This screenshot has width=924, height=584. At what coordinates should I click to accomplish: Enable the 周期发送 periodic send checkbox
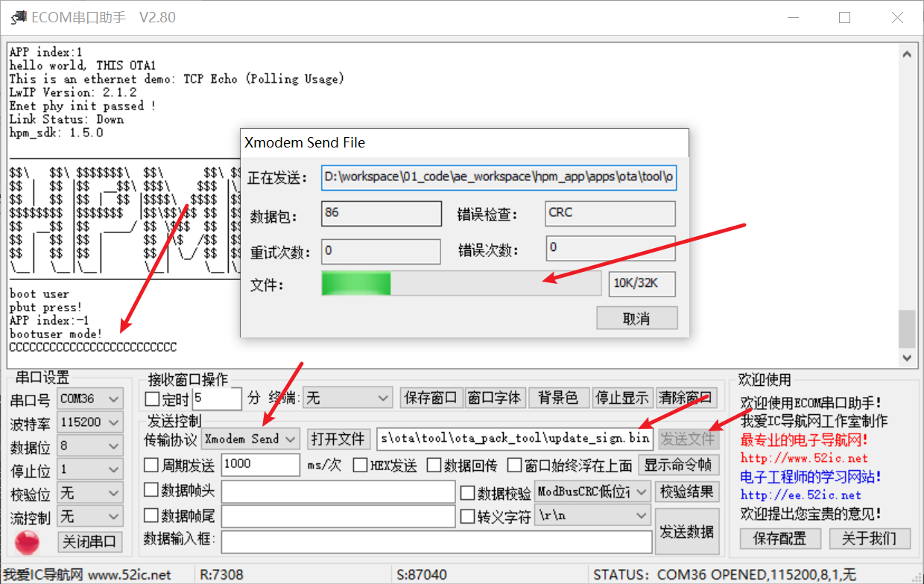[x=151, y=466]
